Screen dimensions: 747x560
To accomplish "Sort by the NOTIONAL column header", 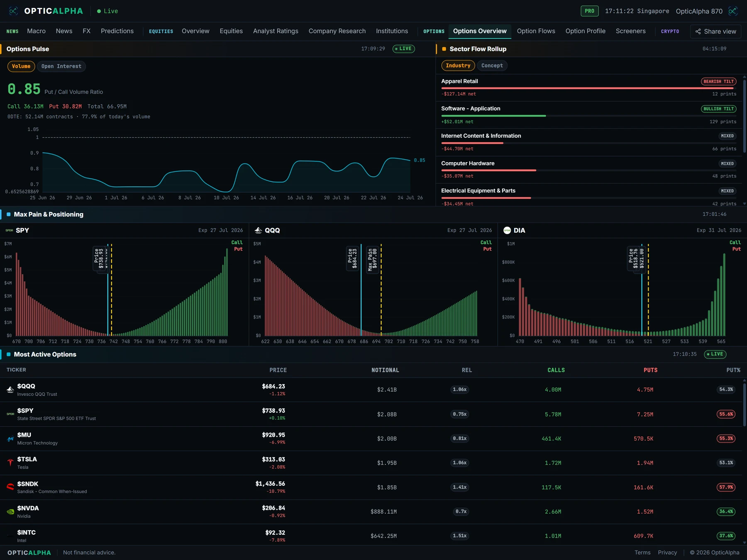I will [x=385, y=370].
